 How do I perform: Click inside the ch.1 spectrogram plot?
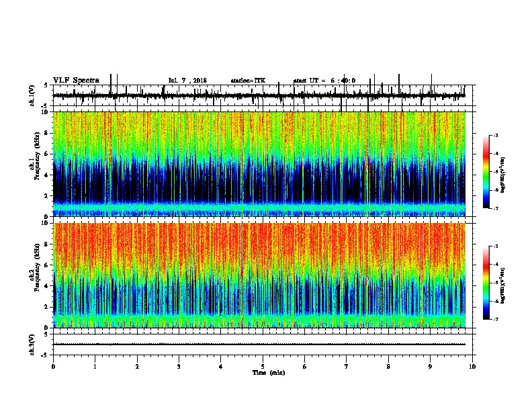click(259, 164)
